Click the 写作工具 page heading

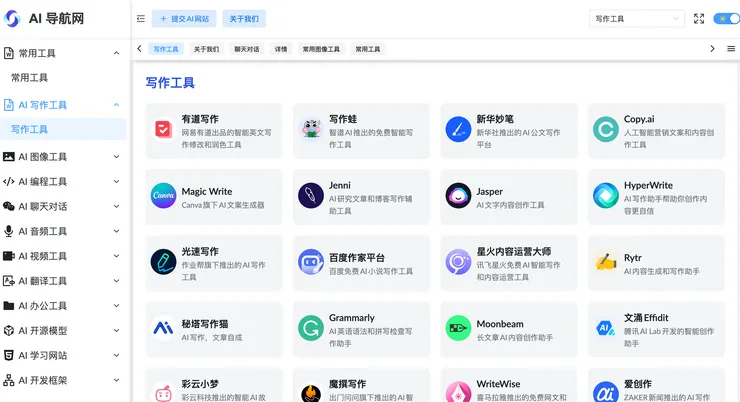coord(170,83)
